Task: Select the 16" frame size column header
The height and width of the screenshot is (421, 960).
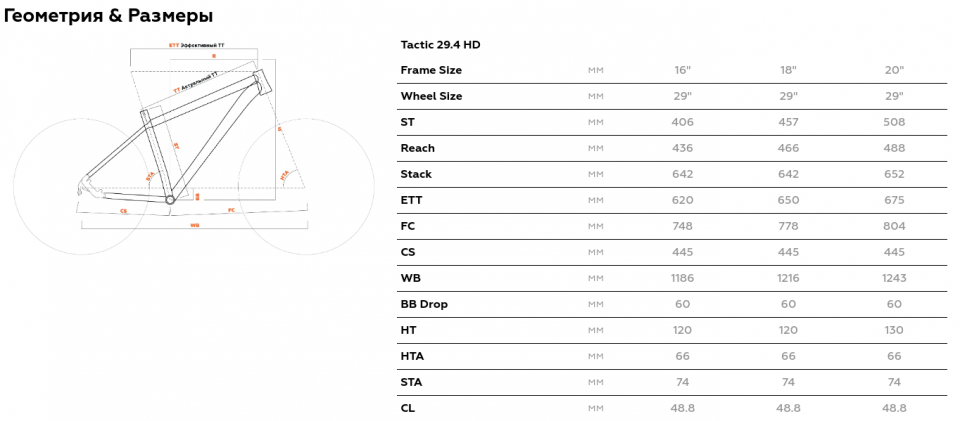Action: pyautogui.click(x=683, y=70)
